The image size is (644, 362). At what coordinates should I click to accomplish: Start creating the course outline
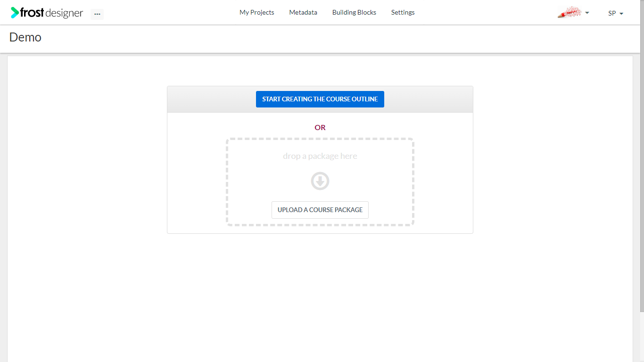point(320,99)
